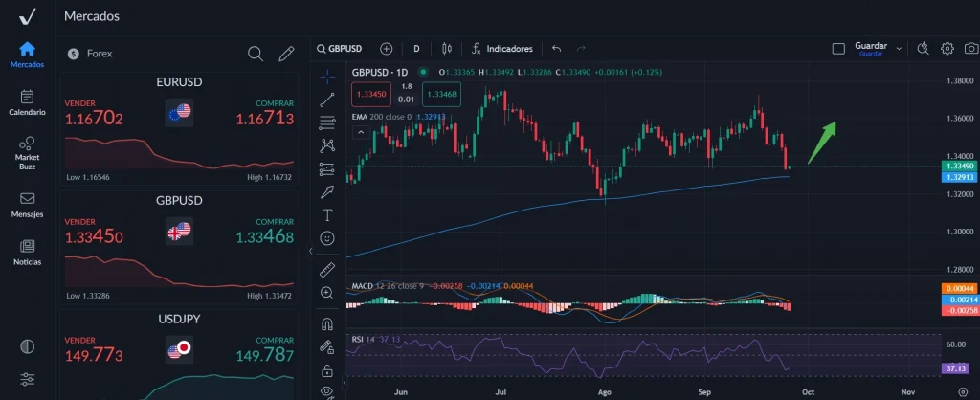Toggle the light/dark theme contrast icon
The image size is (980, 400).
[x=27, y=346]
